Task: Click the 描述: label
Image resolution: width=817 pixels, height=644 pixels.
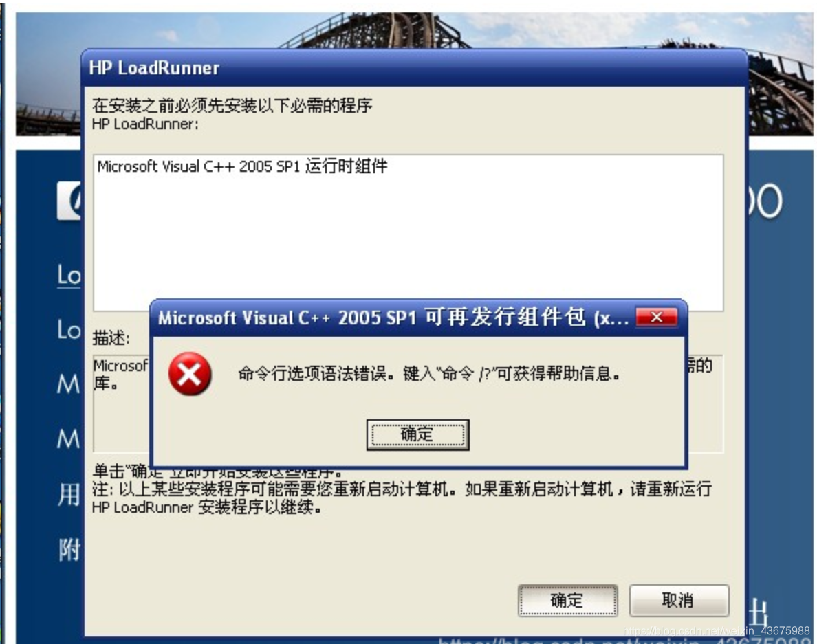Action: pyautogui.click(x=111, y=338)
